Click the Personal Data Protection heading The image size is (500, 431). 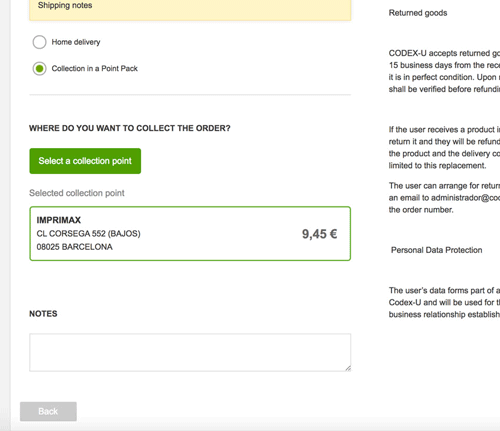[x=436, y=250]
